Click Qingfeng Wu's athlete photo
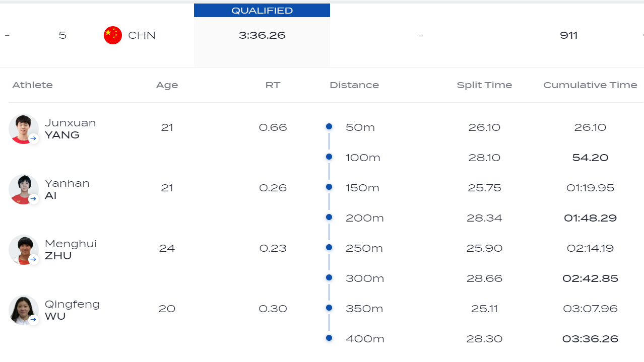Screen dimensions: 644x362 (x=23, y=310)
